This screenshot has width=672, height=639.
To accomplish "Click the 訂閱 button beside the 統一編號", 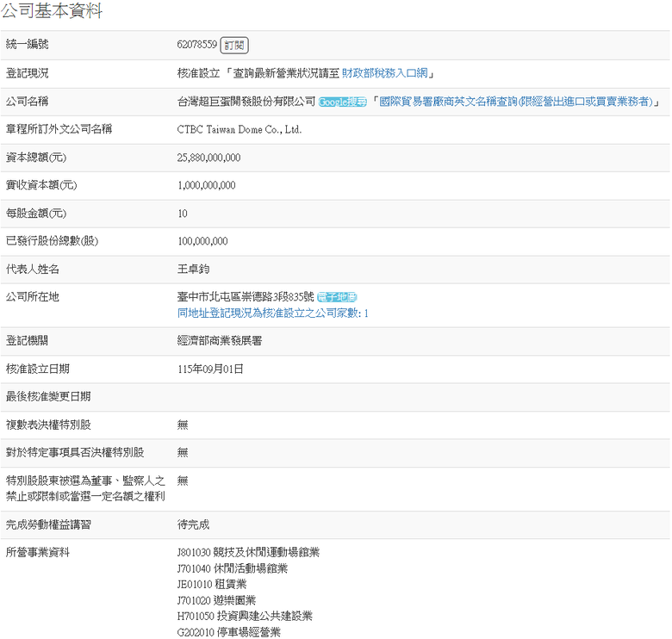I will 234,45.
